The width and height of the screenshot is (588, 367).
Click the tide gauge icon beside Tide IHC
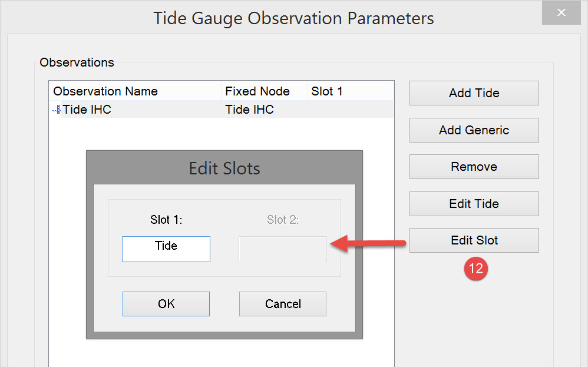57,110
